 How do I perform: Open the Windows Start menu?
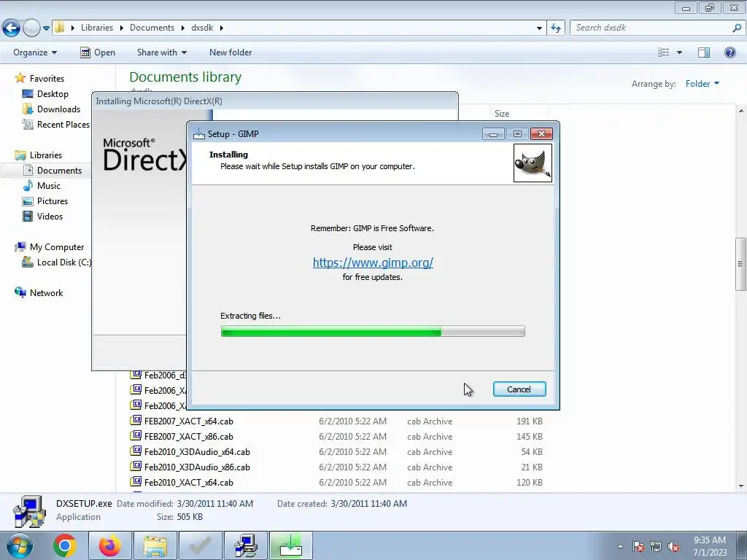pyautogui.click(x=18, y=545)
